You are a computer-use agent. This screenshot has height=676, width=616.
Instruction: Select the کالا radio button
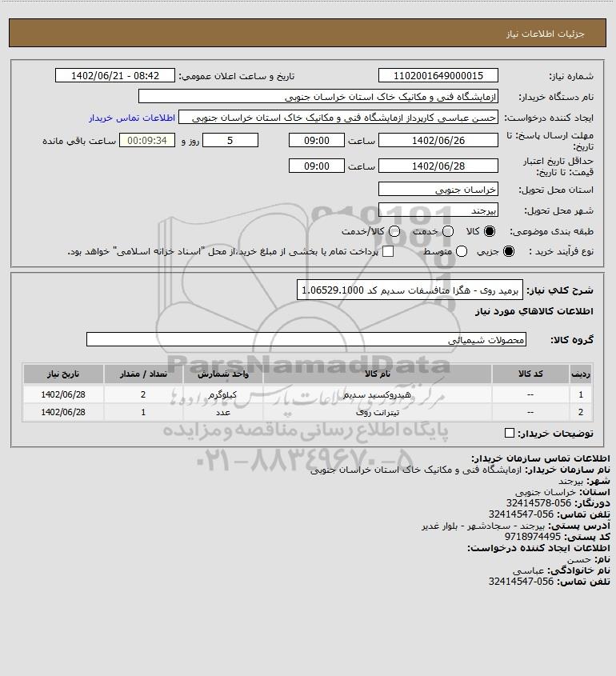490,231
